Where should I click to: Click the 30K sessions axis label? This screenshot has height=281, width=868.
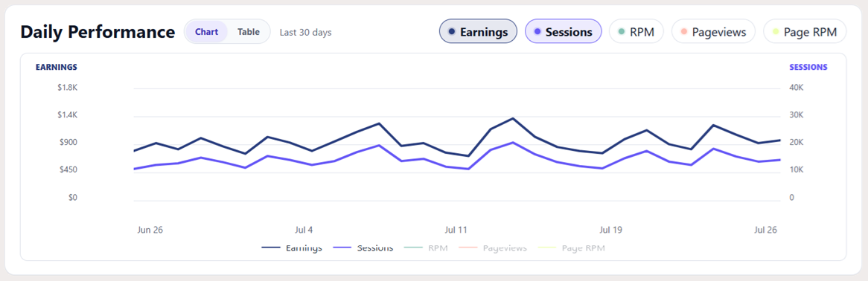click(796, 115)
